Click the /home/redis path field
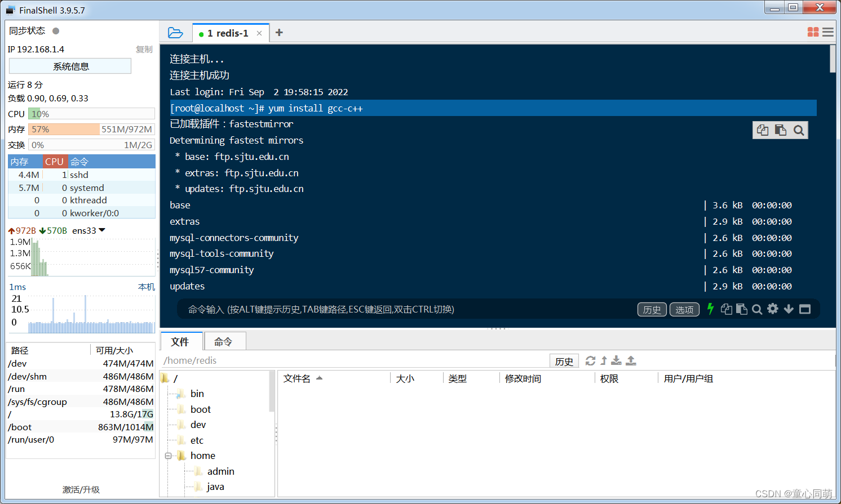Image resolution: width=841 pixels, height=504 pixels. tap(355, 360)
